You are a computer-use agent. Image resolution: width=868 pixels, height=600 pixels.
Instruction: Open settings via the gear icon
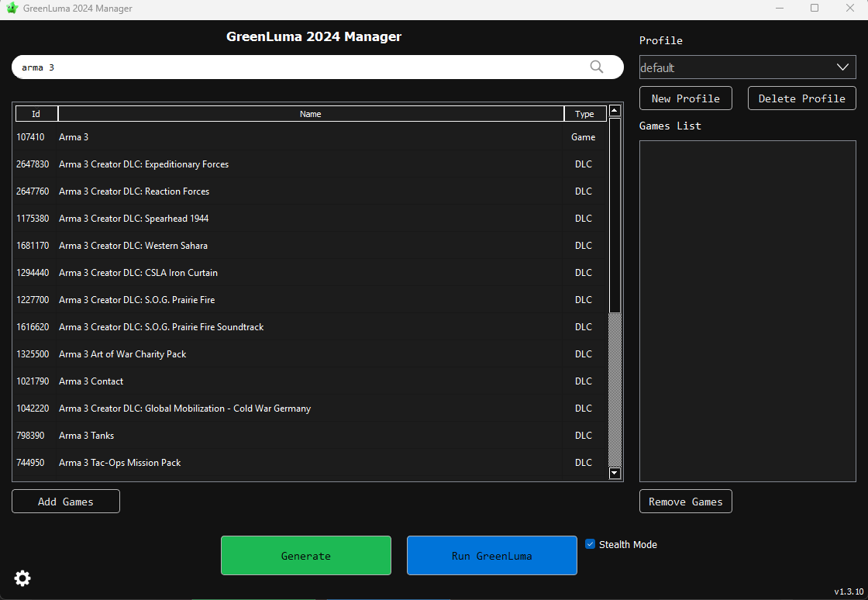click(x=22, y=578)
